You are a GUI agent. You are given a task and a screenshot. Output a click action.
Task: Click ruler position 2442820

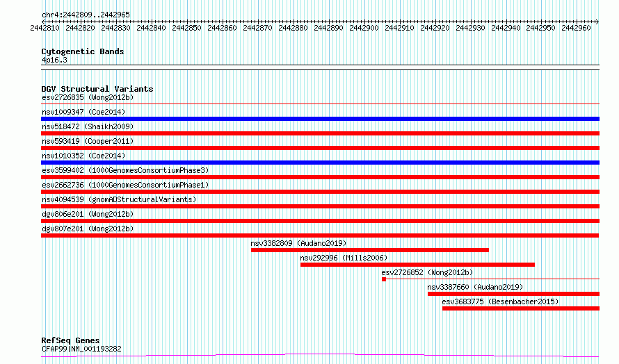click(80, 28)
